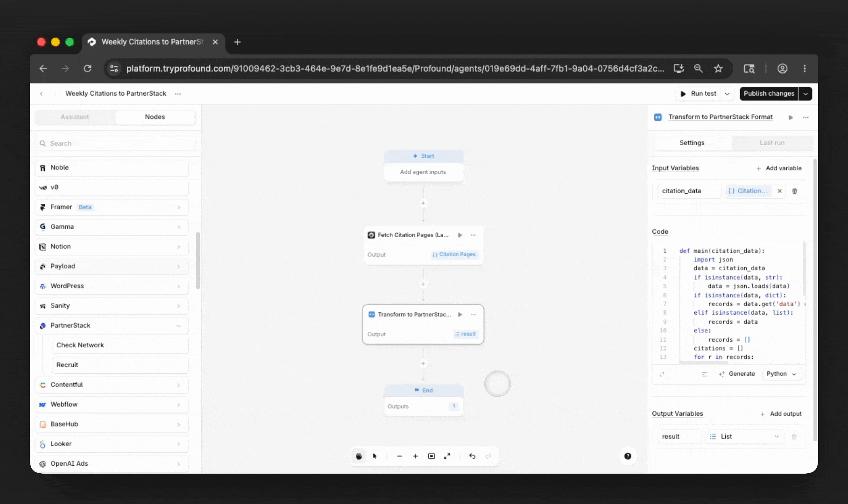
Task: Select Check Network under PartnerStack
Action: tap(120, 345)
